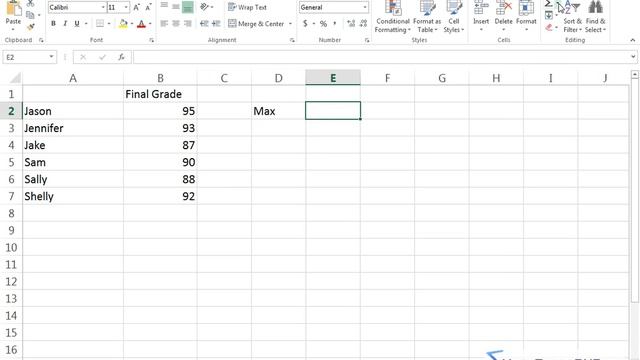Click Insert cells button
Viewport: 640px width, 360px height.
click(x=481, y=16)
